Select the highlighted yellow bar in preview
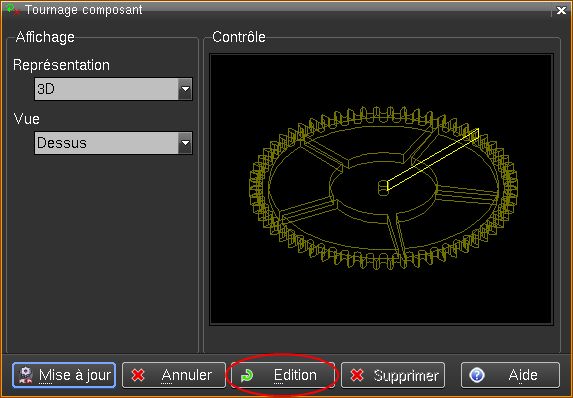Image resolution: width=573 pixels, height=398 pixels. coord(433,159)
